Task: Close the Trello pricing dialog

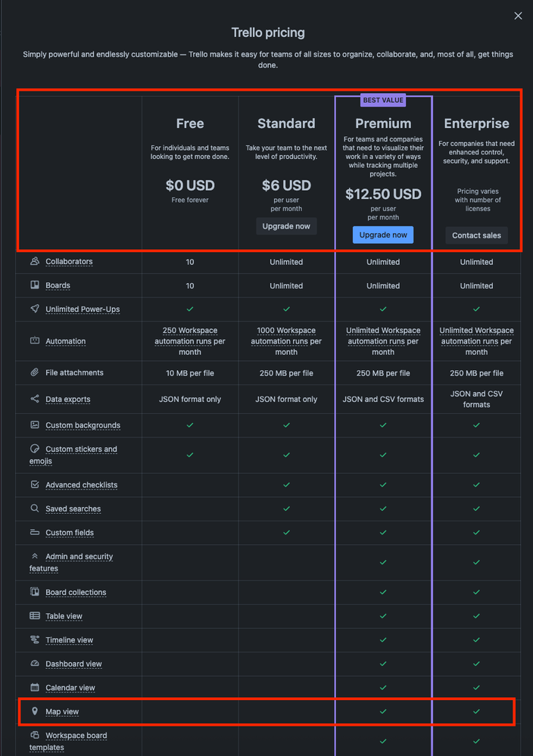Action: pyautogui.click(x=518, y=15)
